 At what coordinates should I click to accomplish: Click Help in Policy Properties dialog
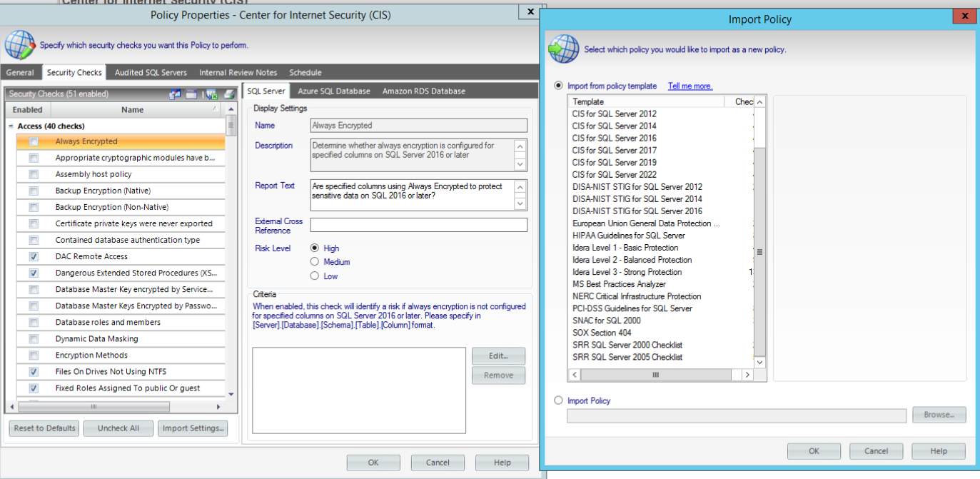click(502, 463)
